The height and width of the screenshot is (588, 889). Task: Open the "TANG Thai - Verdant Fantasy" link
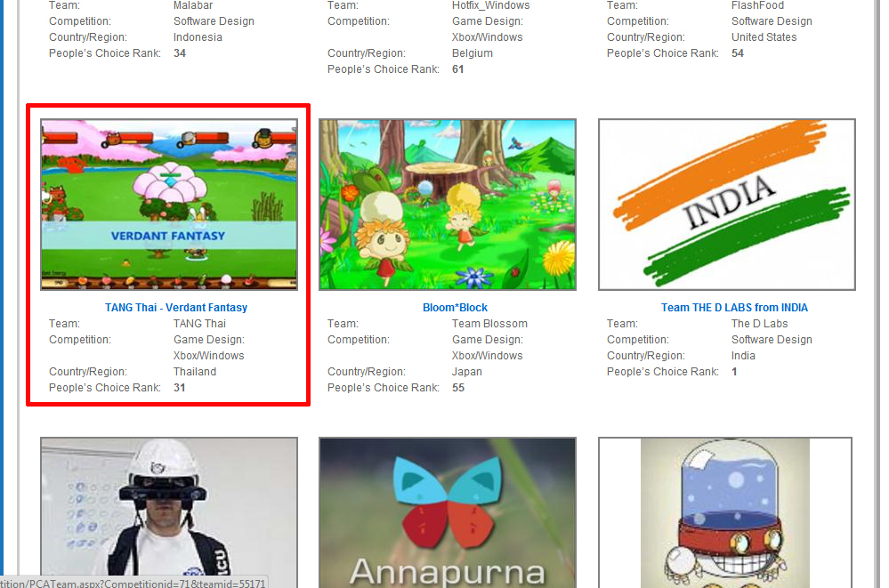pos(176,308)
